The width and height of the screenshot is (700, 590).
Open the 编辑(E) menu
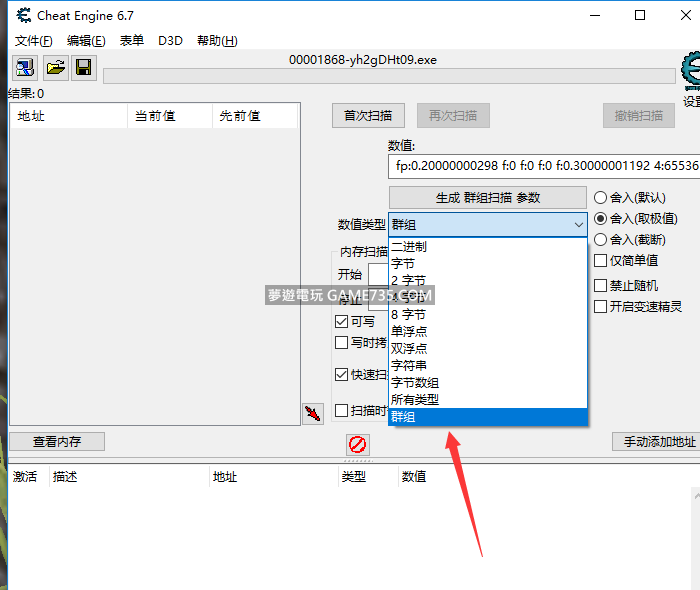point(86,41)
